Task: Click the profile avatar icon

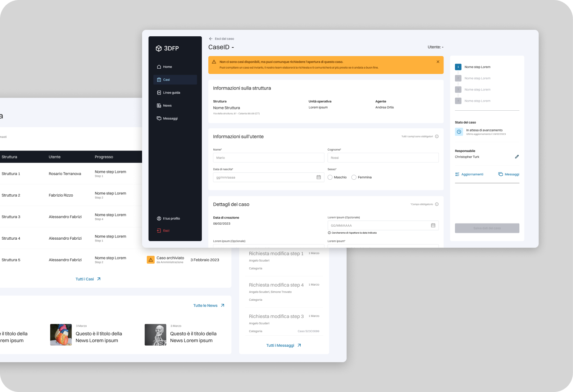Action: (x=159, y=218)
